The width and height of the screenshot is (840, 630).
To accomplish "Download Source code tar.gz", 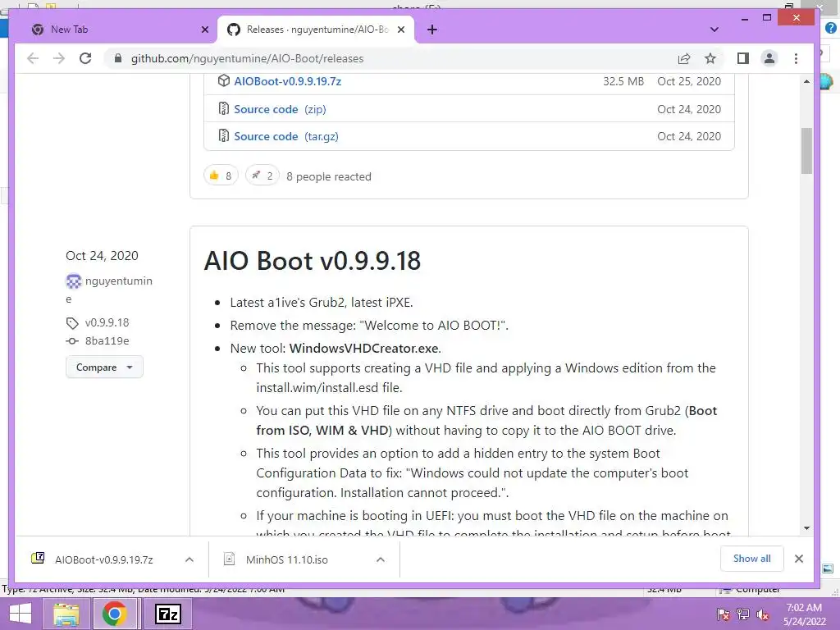I will [286, 137].
